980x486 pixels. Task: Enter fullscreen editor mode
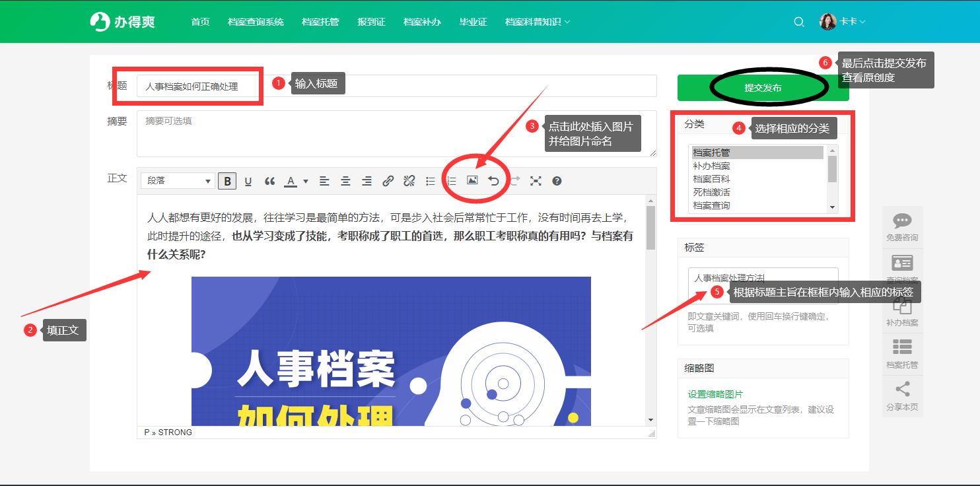point(536,181)
